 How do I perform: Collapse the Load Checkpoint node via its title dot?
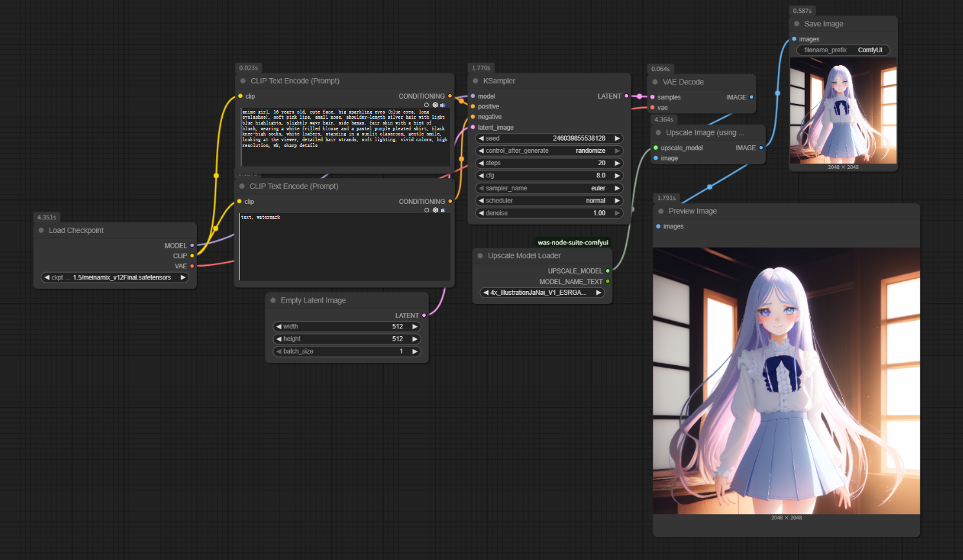click(41, 230)
